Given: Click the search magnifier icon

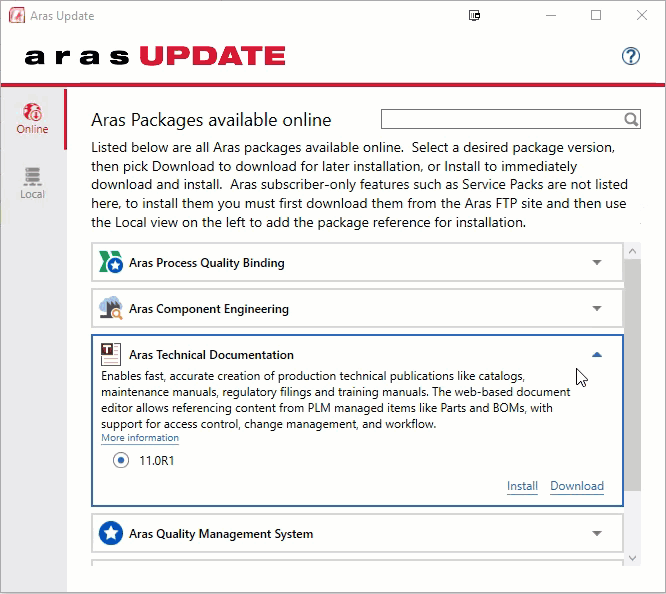Looking at the screenshot, I should (x=631, y=120).
